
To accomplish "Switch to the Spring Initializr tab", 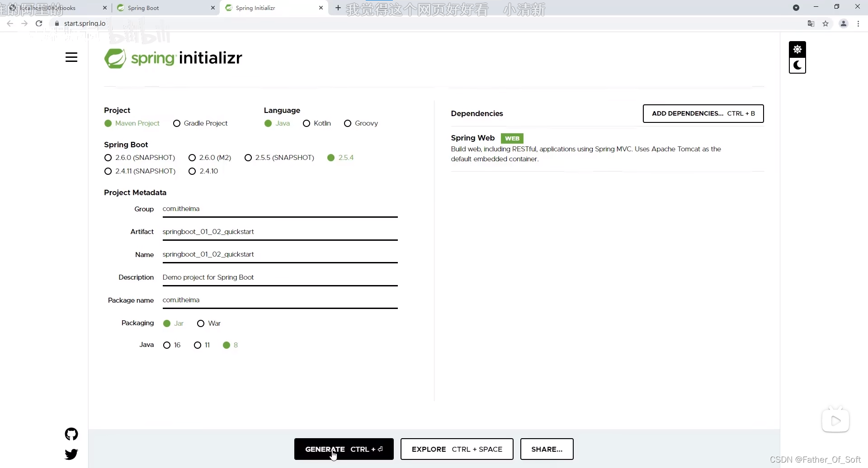I will 274,8.
